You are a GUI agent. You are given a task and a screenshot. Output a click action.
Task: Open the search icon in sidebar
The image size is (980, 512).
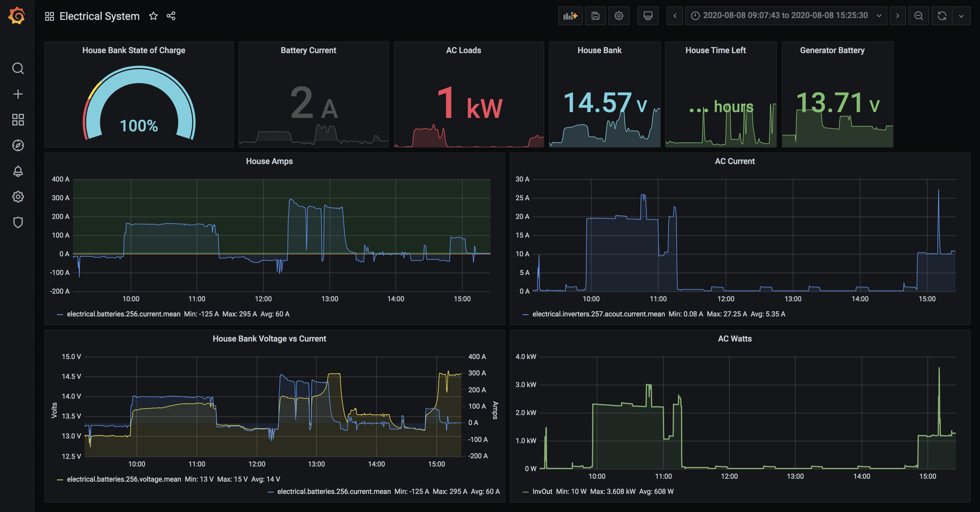(x=18, y=69)
